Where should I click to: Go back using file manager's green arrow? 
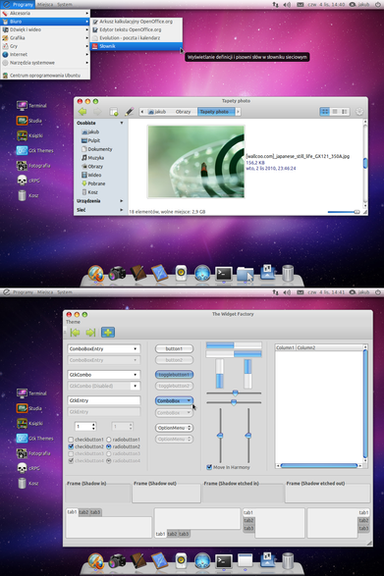click(x=83, y=112)
